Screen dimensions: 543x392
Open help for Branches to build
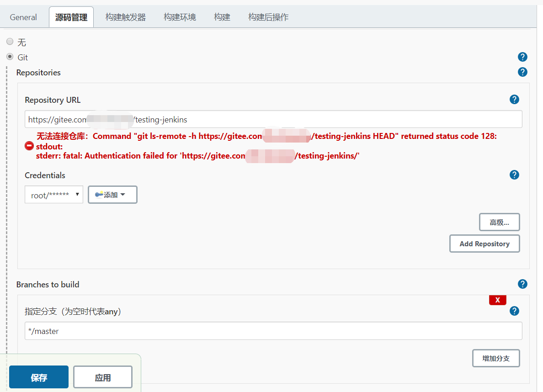click(522, 284)
